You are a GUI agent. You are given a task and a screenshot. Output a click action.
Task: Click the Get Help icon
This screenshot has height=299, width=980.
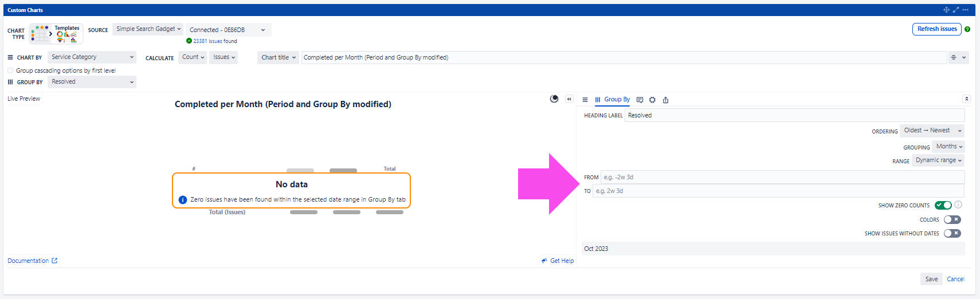click(544, 261)
